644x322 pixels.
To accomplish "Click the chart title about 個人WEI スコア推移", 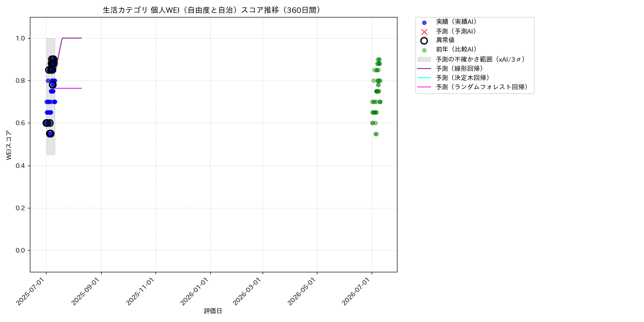I will click(213, 10).
